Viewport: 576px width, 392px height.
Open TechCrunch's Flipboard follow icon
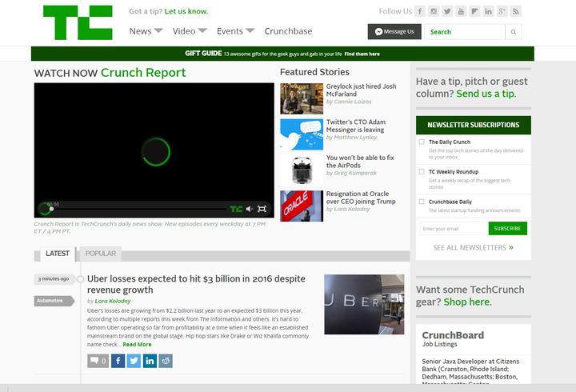coord(474,11)
